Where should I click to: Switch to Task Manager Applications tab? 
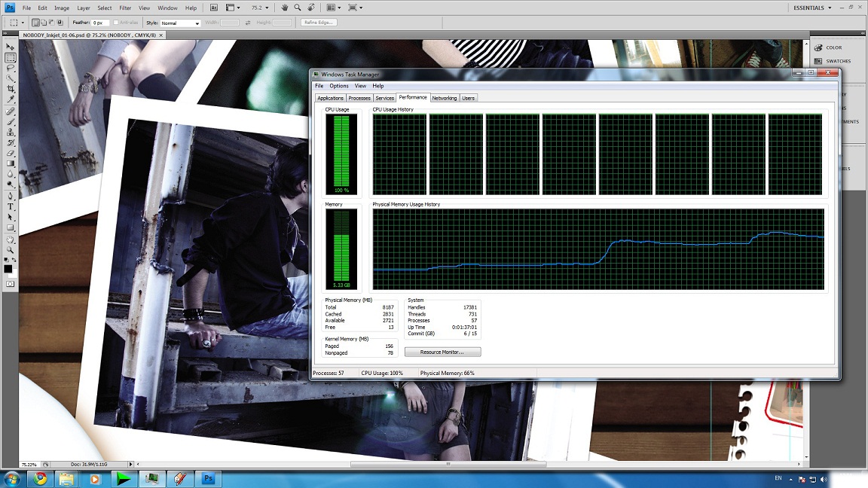point(331,98)
